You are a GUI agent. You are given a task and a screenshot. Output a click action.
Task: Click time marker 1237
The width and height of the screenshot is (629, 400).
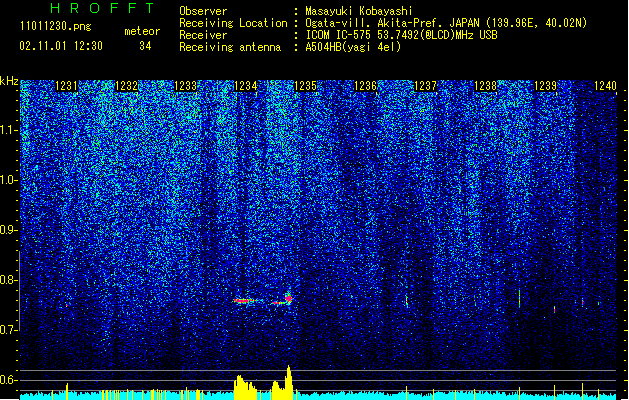coord(425,85)
